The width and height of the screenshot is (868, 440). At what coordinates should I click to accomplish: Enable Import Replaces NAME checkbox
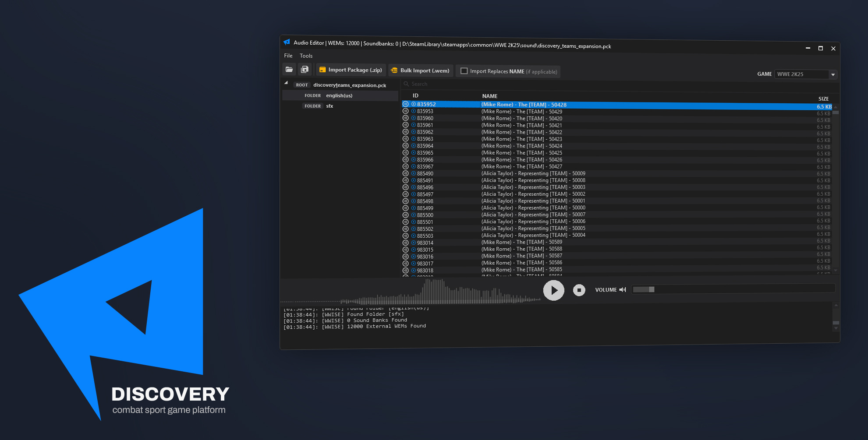[x=464, y=71]
